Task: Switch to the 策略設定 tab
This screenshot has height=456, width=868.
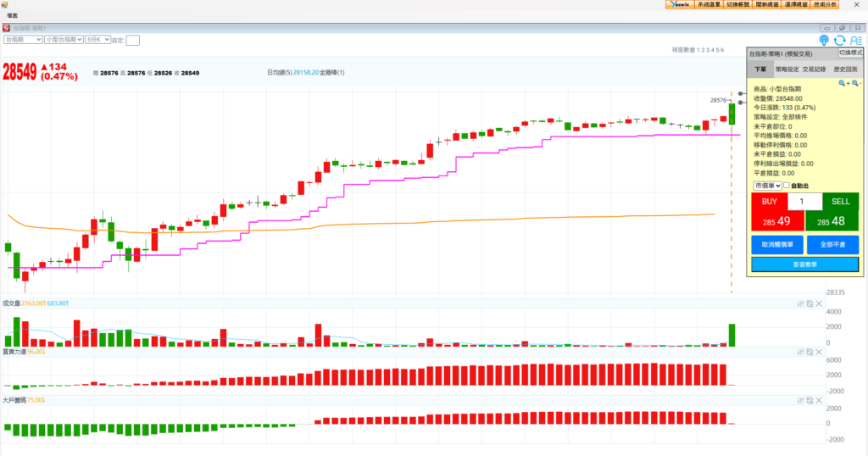Action: (787, 69)
